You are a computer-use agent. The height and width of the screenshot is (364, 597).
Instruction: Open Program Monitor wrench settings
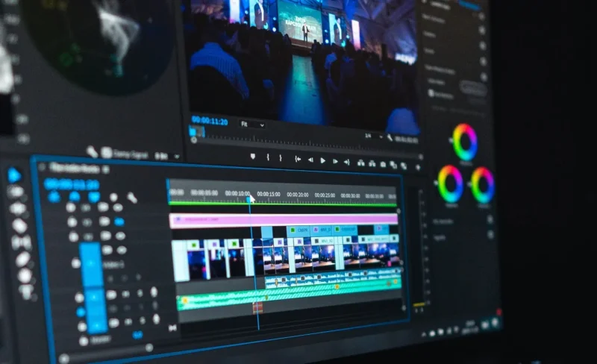click(x=390, y=138)
